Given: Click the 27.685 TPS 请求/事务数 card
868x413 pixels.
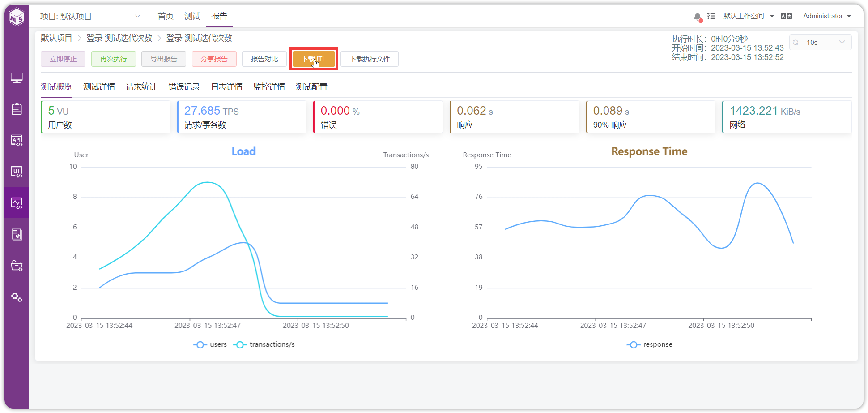Looking at the screenshot, I should [242, 117].
